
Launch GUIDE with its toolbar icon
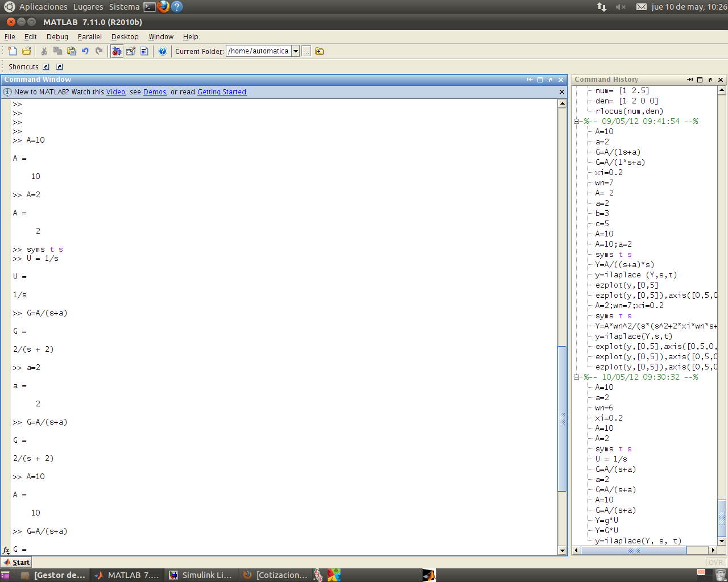point(130,51)
